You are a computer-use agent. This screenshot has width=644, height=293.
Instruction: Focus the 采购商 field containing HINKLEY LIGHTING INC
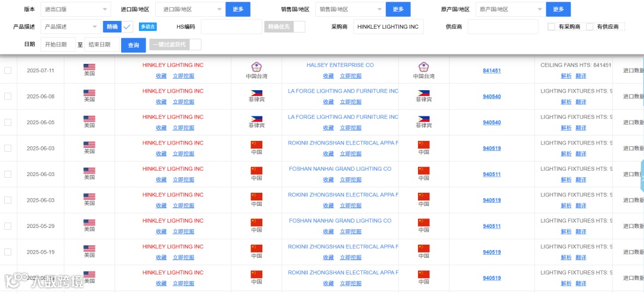point(388,27)
